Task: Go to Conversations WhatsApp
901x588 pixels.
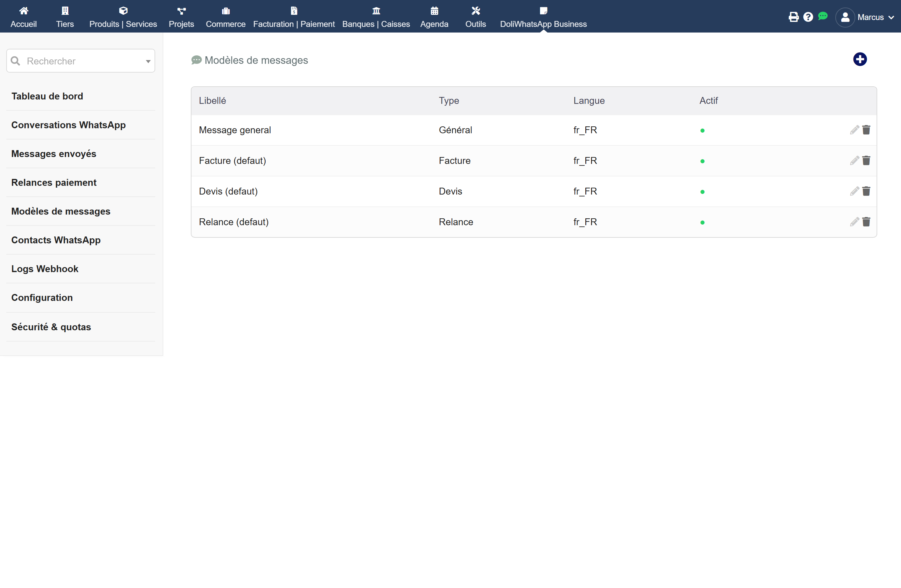Action: point(69,125)
